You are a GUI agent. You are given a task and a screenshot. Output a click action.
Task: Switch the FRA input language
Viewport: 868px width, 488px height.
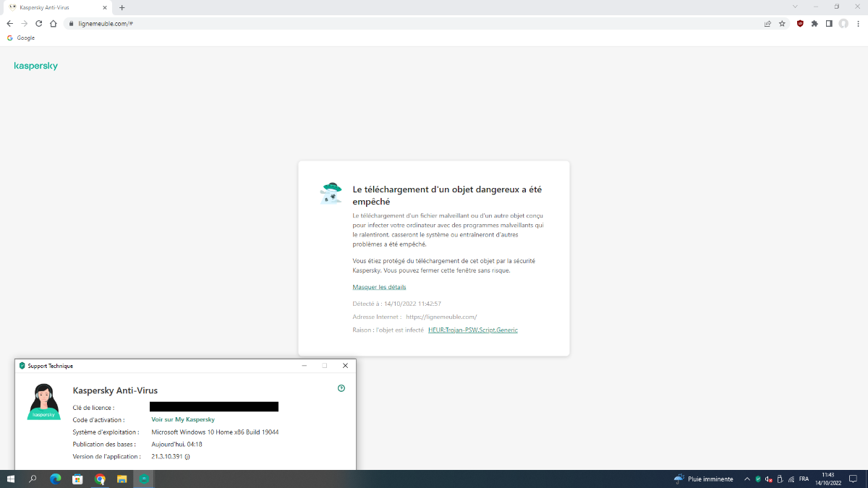(804, 479)
